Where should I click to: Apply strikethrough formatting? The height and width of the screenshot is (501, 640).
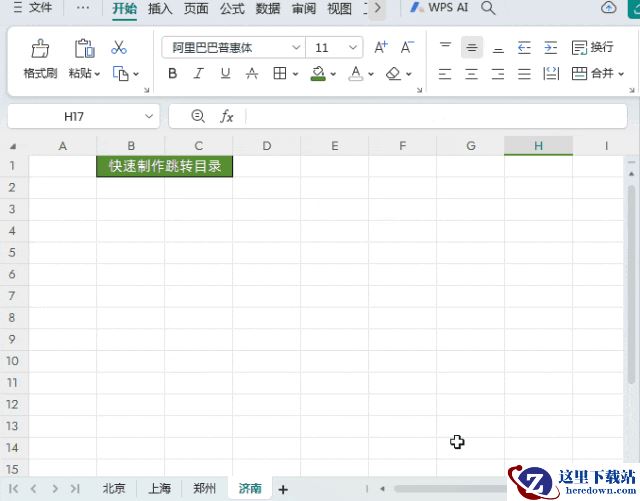point(252,73)
